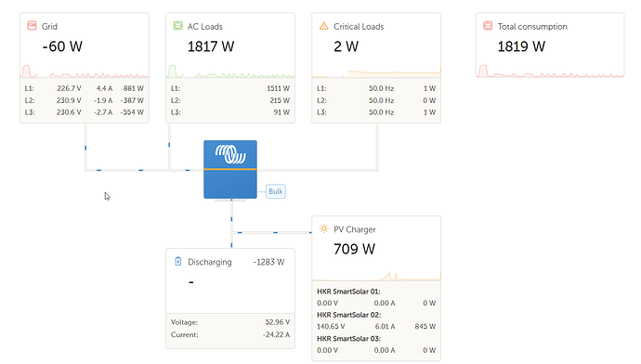
Task: Click the Grid -60 W value
Action: click(62, 46)
